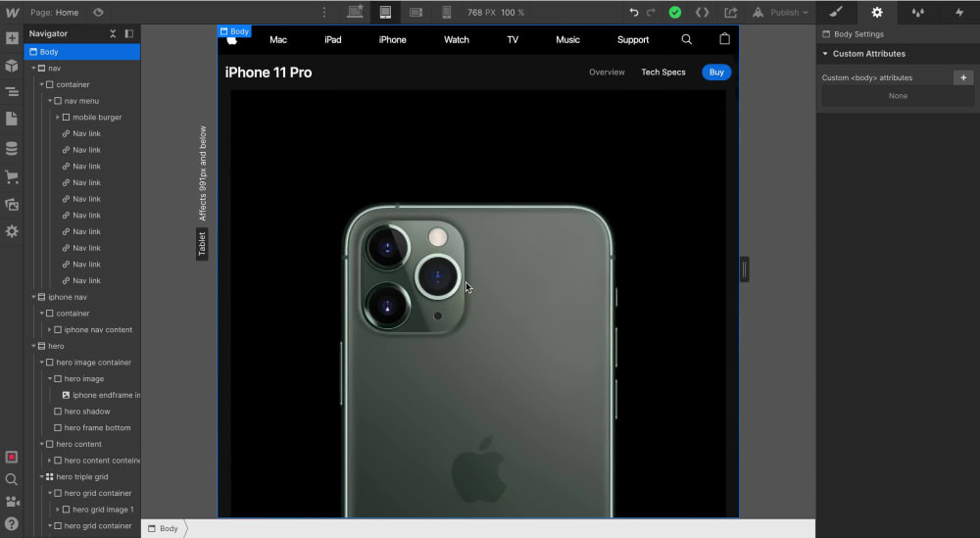The height and width of the screenshot is (538, 980).
Task: Switch to the Element Settings gear tab
Action: (x=877, y=12)
